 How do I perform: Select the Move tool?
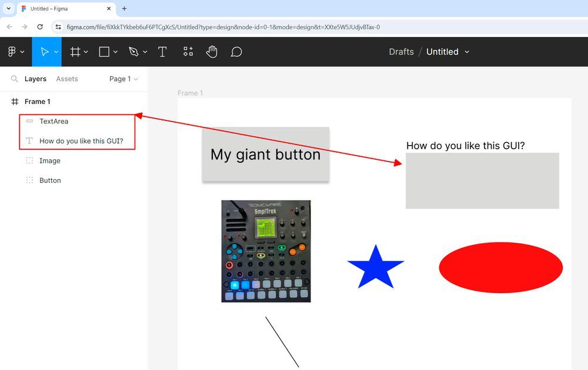point(45,52)
